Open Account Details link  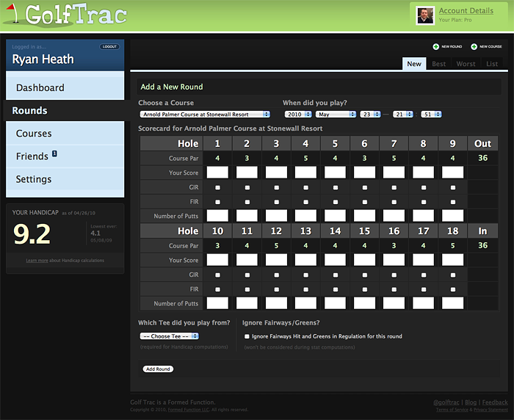tap(466, 11)
